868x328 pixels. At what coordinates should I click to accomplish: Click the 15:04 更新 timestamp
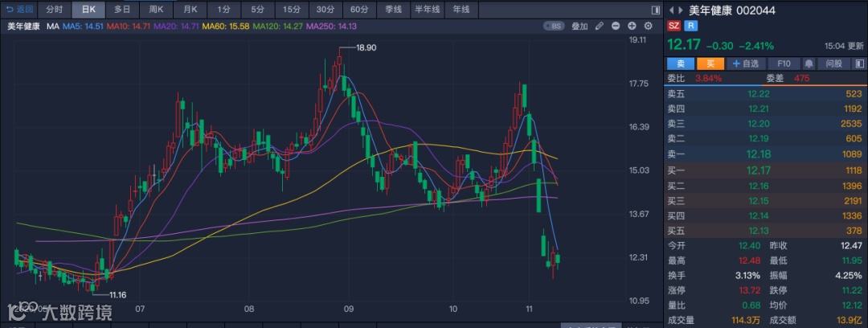tap(844, 47)
